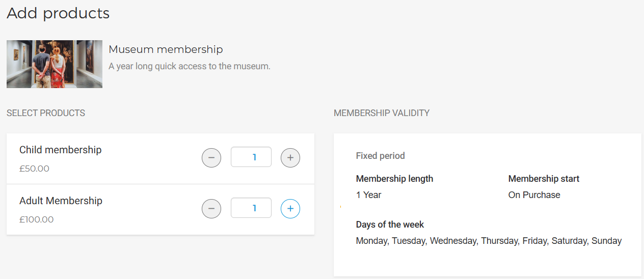Viewport: 644px width, 279px height.
Task: Click the Add products heading
Action: point(58,13)
